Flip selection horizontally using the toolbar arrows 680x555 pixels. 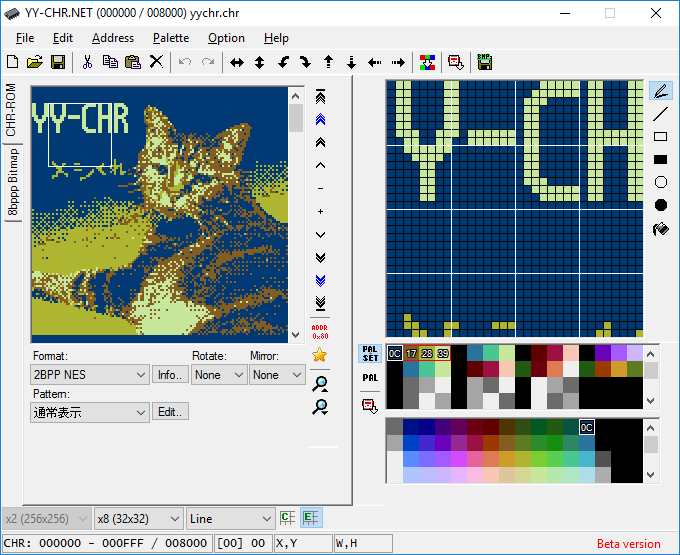pyautogui.click(x=237, y=62)
